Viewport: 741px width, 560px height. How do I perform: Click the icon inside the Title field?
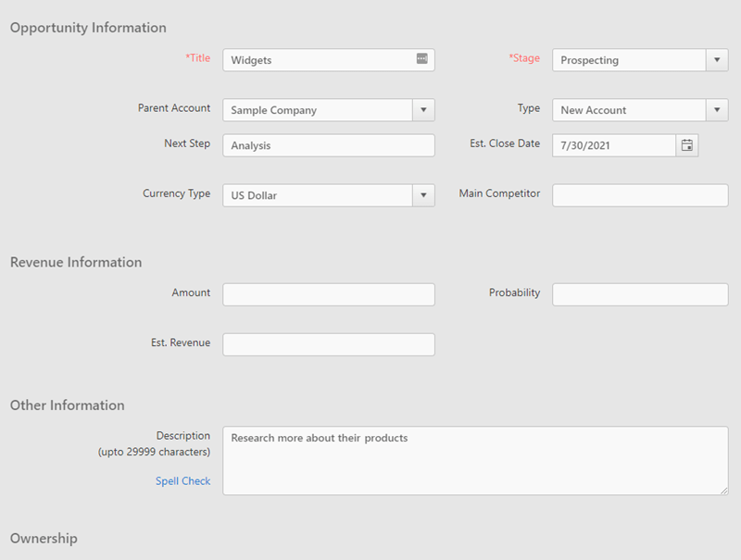tap(422, 58)
